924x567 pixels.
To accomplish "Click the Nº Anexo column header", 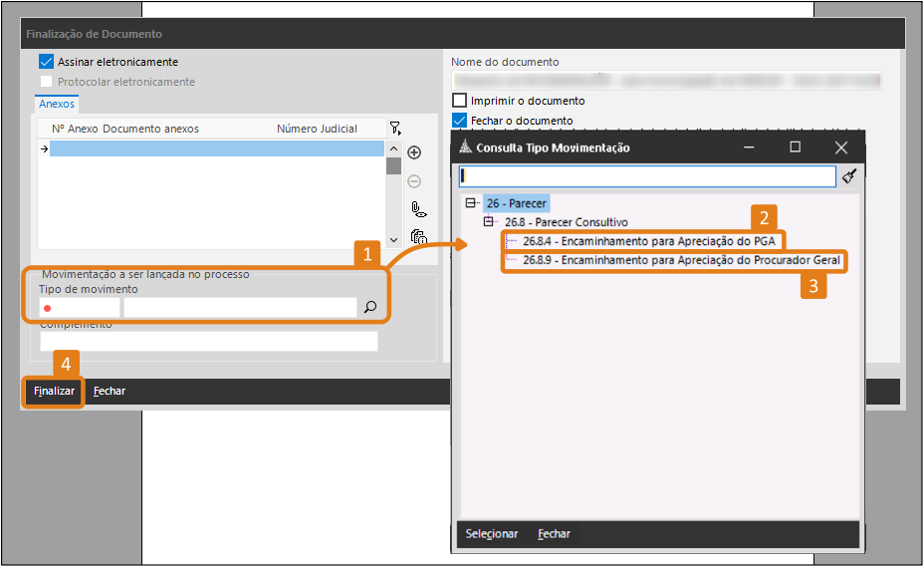I will point(75,129).
